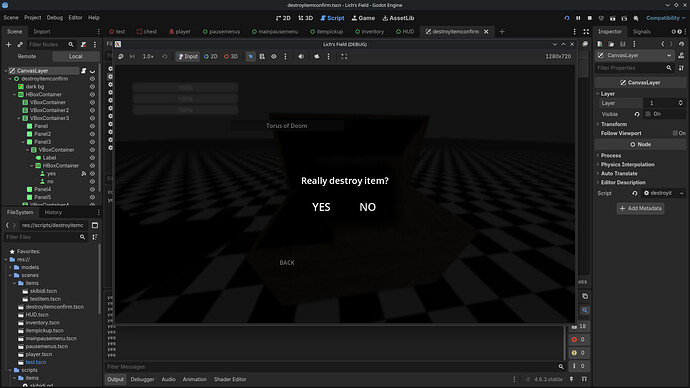Open script attached to CanvasLayer node
Viewport: 690px width, 388px height.
(x=84, y=71)
